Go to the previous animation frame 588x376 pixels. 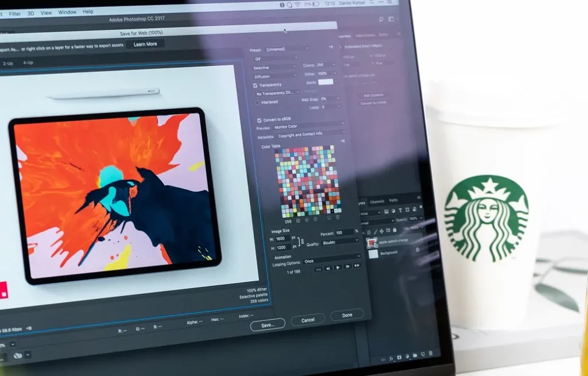[328, 269]
